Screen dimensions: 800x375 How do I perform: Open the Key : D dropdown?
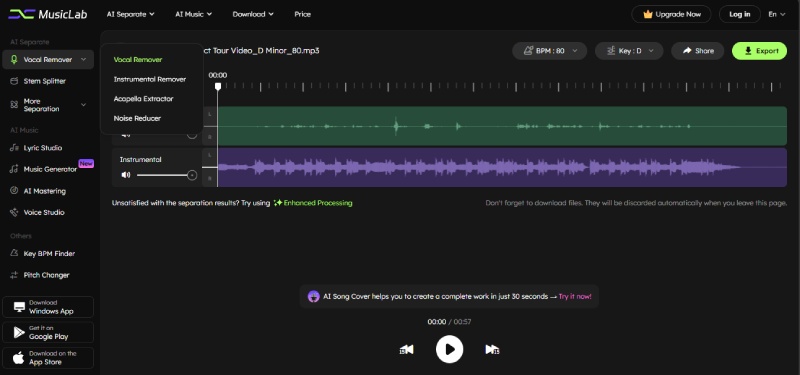[x=629, y=51]
